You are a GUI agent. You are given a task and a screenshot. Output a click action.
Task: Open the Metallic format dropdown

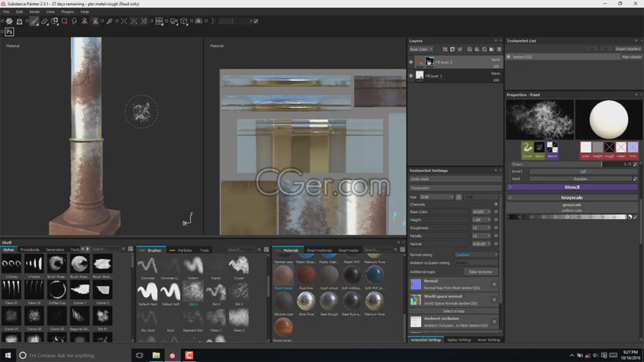pyautogui.click(x=482, y=236)
